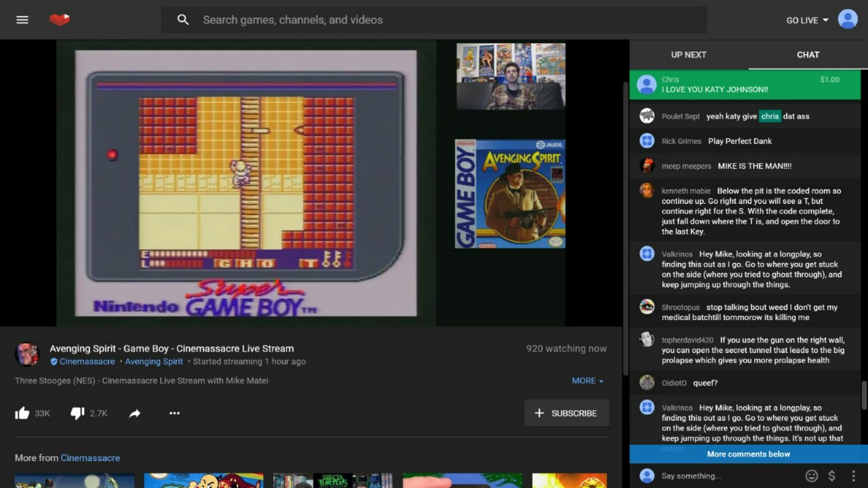Screen dimensions: 868x488
Task: Click the 33K likes count
Action: [42, 413]
